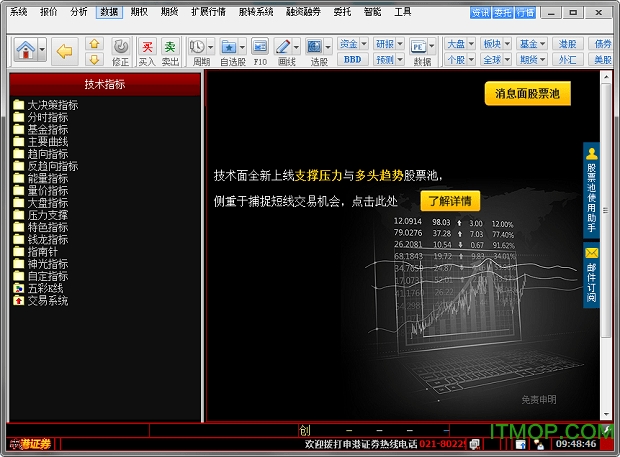Click the green 卖出 sell icon

coord(170,47)
